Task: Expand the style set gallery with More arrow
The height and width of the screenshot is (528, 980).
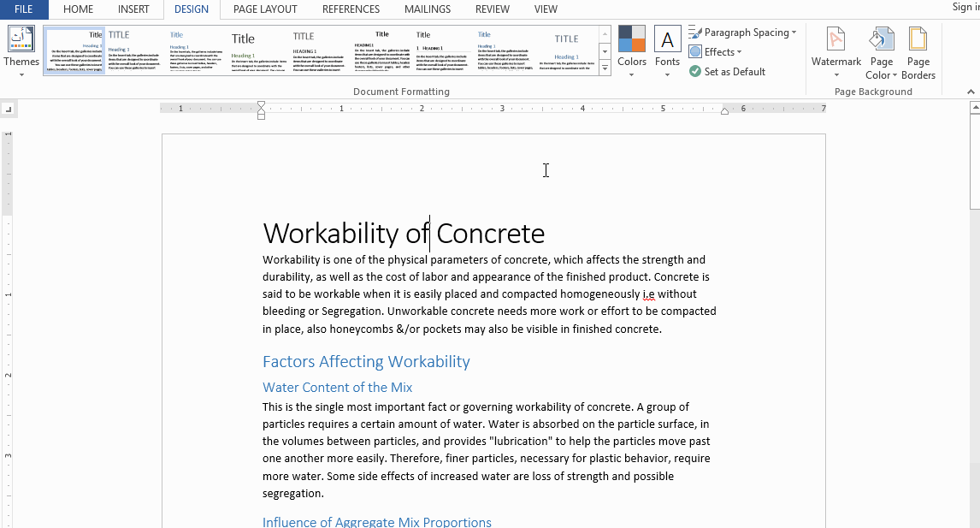Action: (x=605, y=68)
